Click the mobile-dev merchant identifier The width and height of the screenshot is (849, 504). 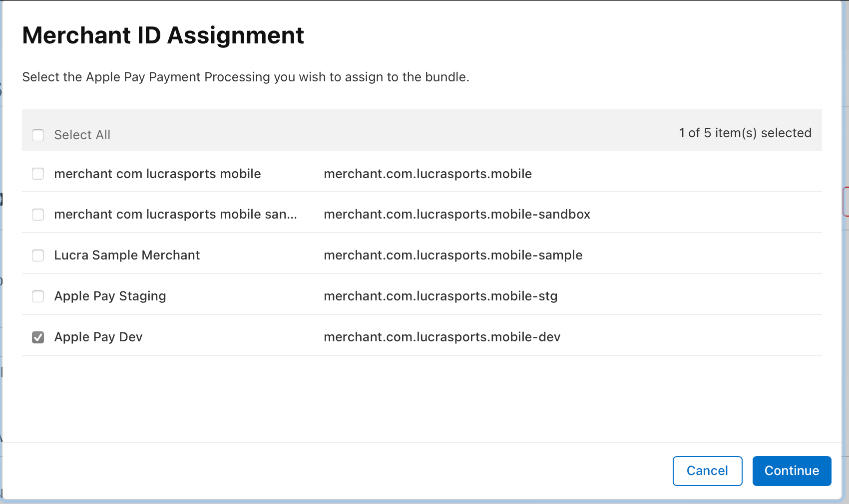pyautogui.click(x=442, y=337)
